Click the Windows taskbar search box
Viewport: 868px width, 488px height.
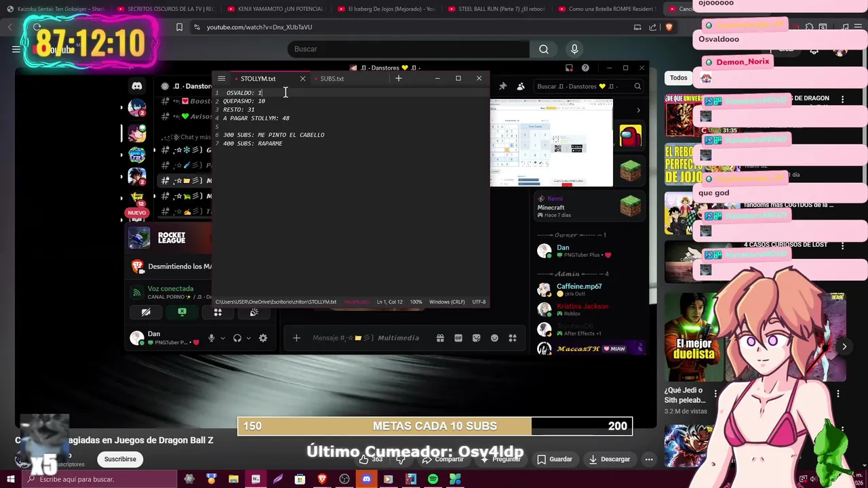(x=98, y=479)
